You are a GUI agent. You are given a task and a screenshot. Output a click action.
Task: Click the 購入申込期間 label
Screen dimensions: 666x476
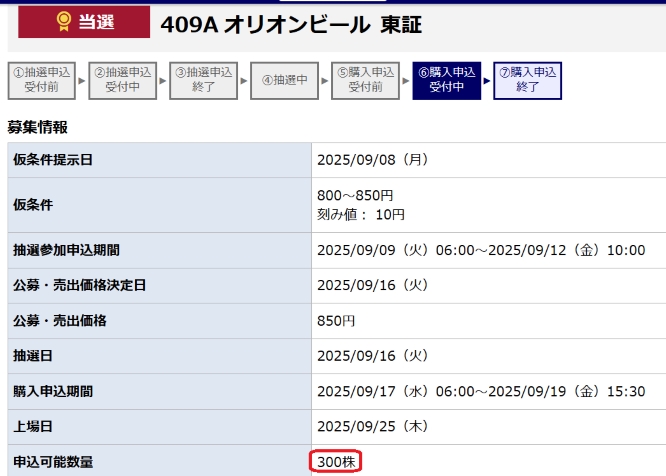53,391
